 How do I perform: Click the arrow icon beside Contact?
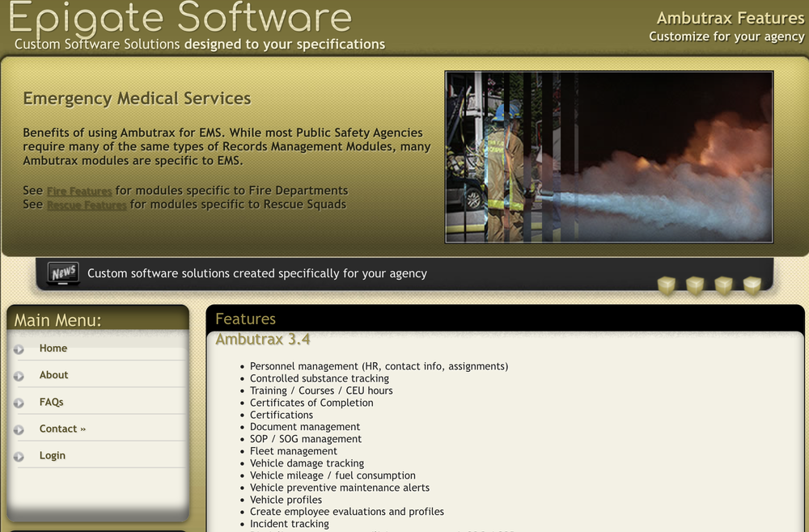[x=19, y=429]
